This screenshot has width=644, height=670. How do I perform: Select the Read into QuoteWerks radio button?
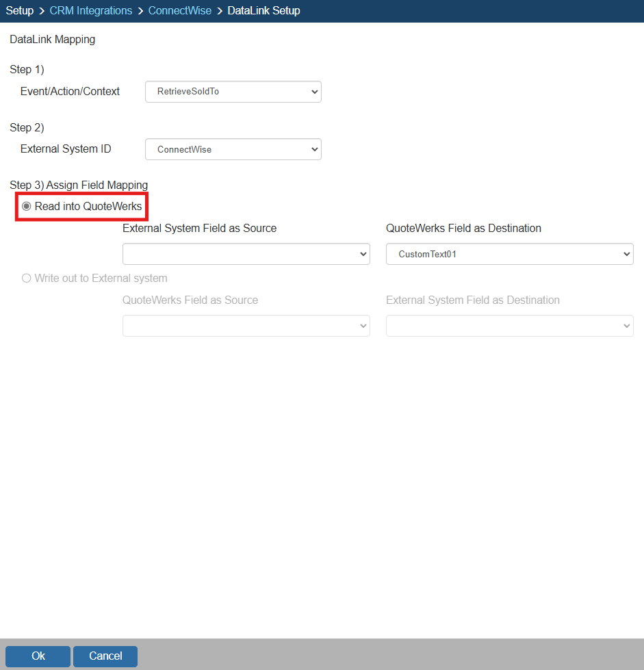pyautogui.click(x=27, y=207)
